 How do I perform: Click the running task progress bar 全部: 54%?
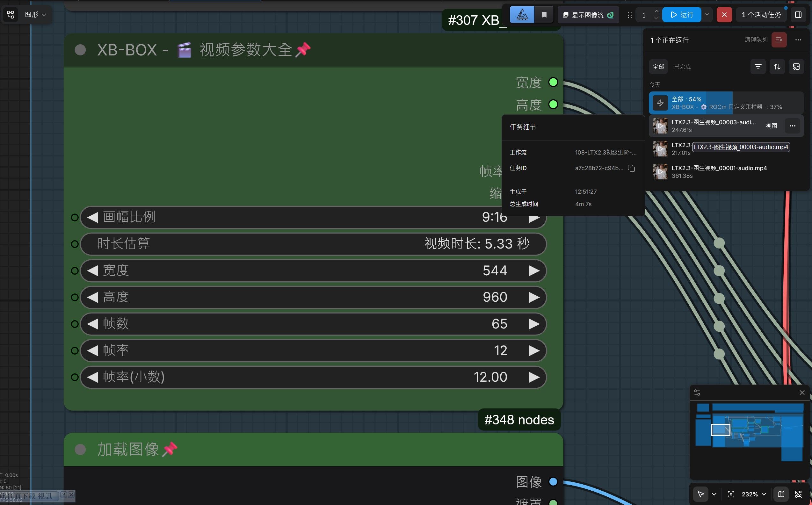[726, 103]
